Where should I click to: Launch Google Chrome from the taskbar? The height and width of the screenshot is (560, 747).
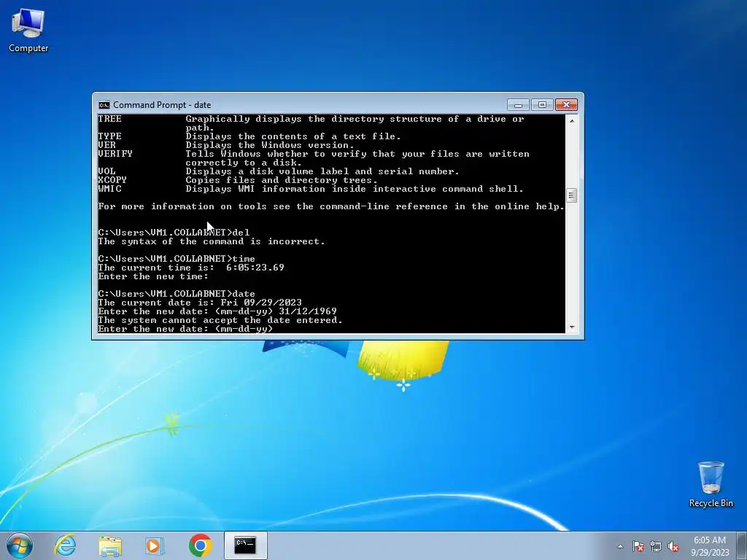[x=200, y=545]
